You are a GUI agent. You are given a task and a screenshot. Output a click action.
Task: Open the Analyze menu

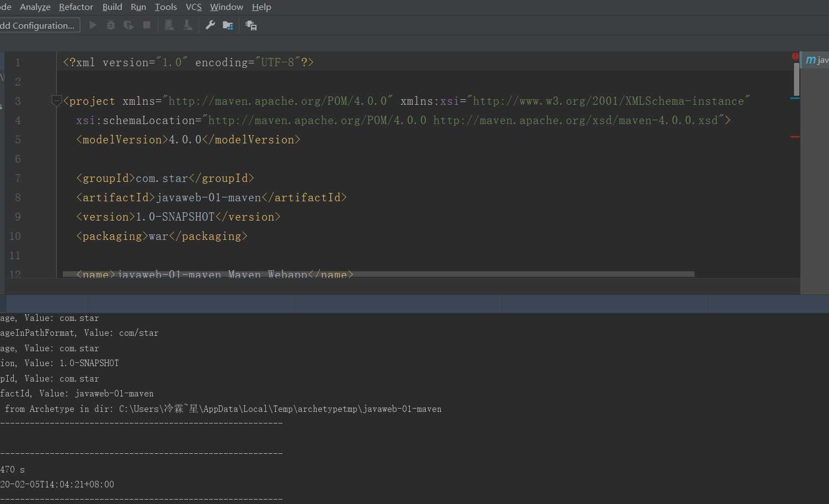[35, 7]
